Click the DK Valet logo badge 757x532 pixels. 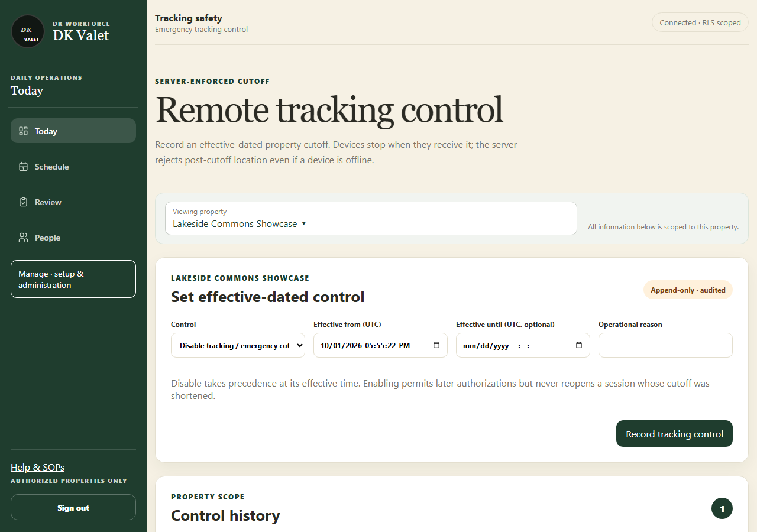click(28, 31)
